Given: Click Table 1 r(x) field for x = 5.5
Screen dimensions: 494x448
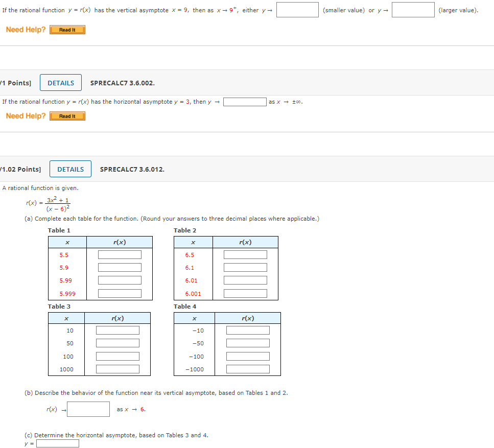Looking at the screenshot, I should click(x=120, y=254).
